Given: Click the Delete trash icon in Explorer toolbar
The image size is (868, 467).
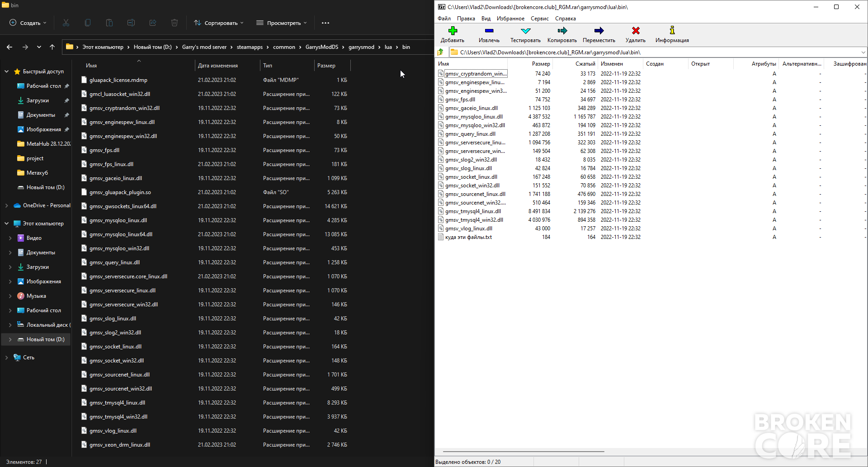Looking at the screenshot, I should pos(175,23).
